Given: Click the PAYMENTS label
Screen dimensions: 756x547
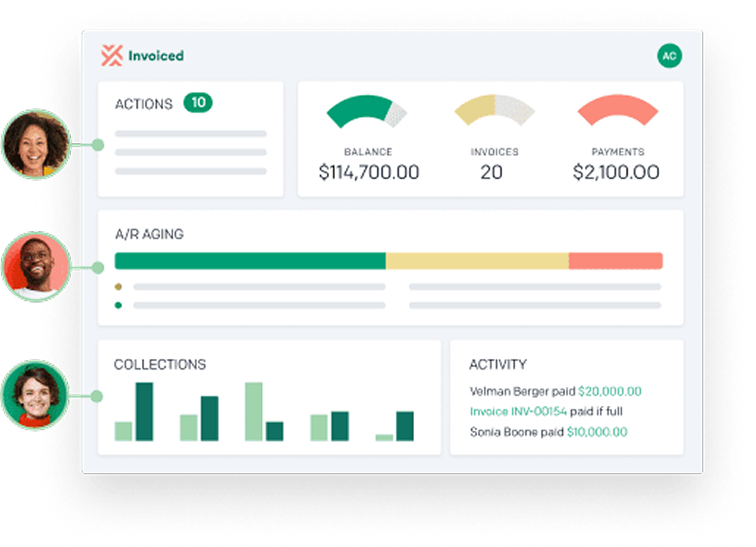Looking at the screenshot, I should [x=618, y=152].
